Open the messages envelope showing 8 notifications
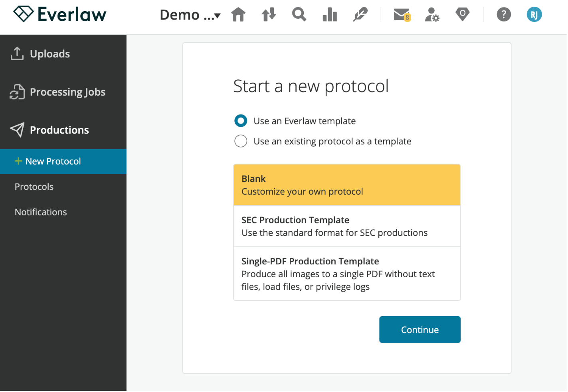The height and width of the screenshot is (392, 568). (x=401, y=14)
